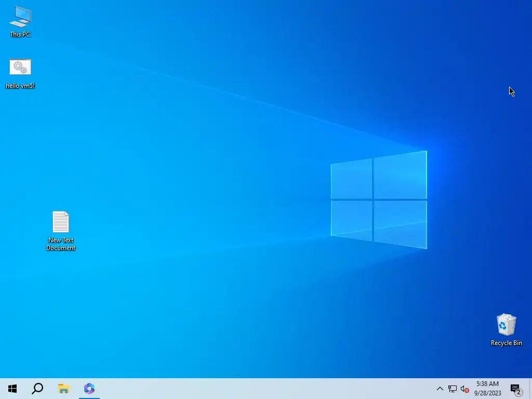The height and width of the screenshot is (399, 532).
Task: Open the Copilot app in taskbar
Action: pos(89,389)
